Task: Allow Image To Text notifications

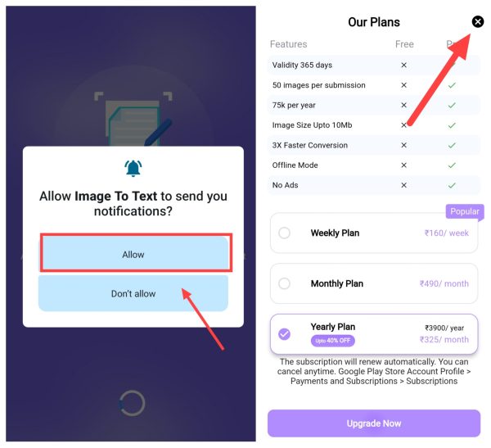Action: (133, 254)
